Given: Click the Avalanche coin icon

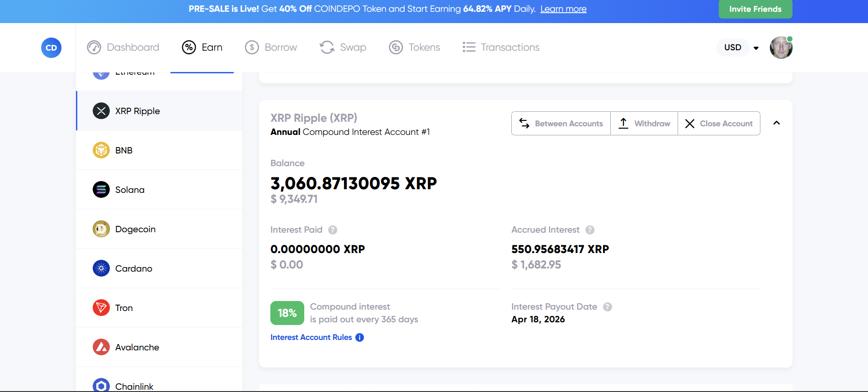Looking at the screenshot, I should point(101,347).
